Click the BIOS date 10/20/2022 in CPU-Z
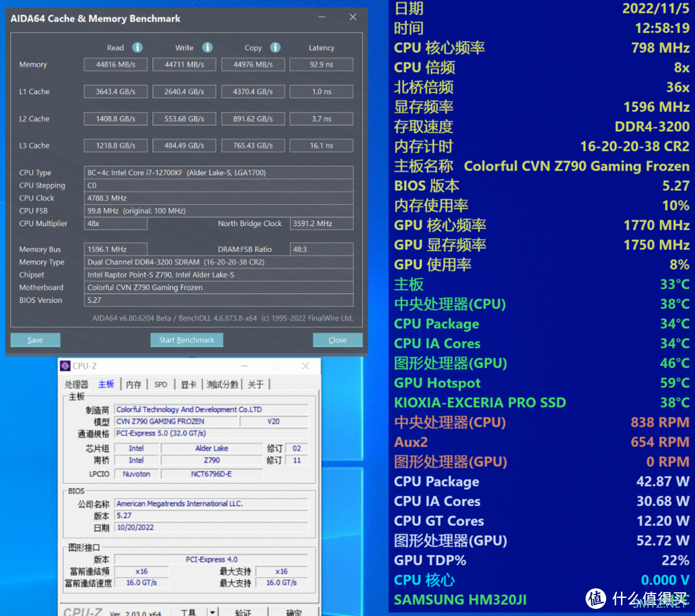This screenshot has width=695, height=616. click(211, 527)
